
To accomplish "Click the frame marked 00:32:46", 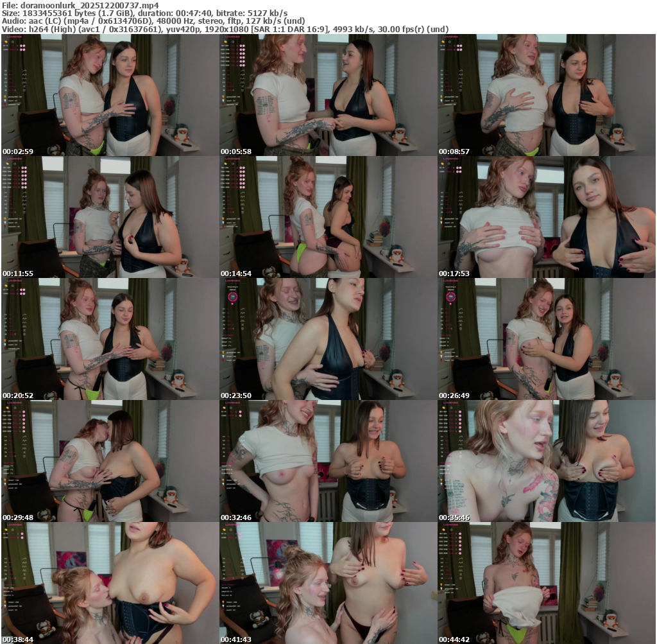I will tap(328, 461).
